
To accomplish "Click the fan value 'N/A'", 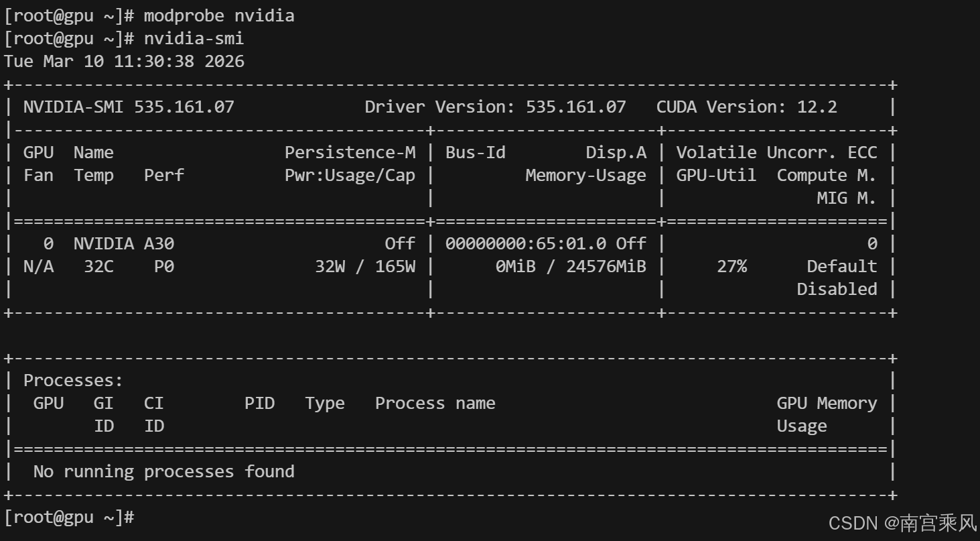I will tap(38, 266).
